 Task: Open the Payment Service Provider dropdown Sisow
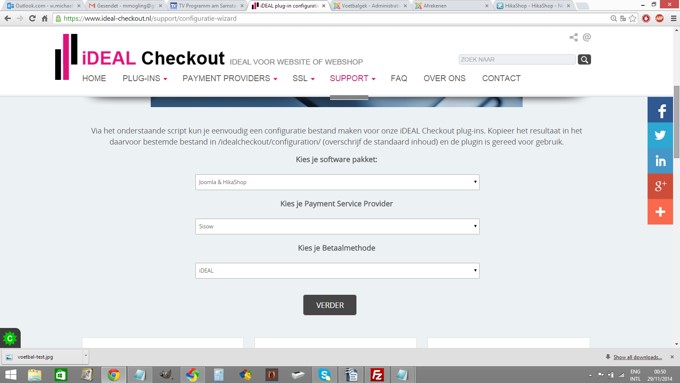337,226
